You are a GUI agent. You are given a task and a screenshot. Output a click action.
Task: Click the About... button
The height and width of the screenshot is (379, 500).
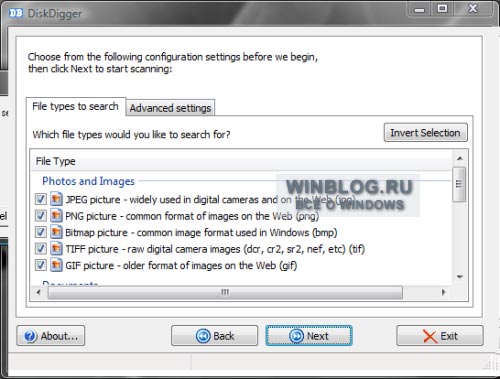[x=51, y=336]
